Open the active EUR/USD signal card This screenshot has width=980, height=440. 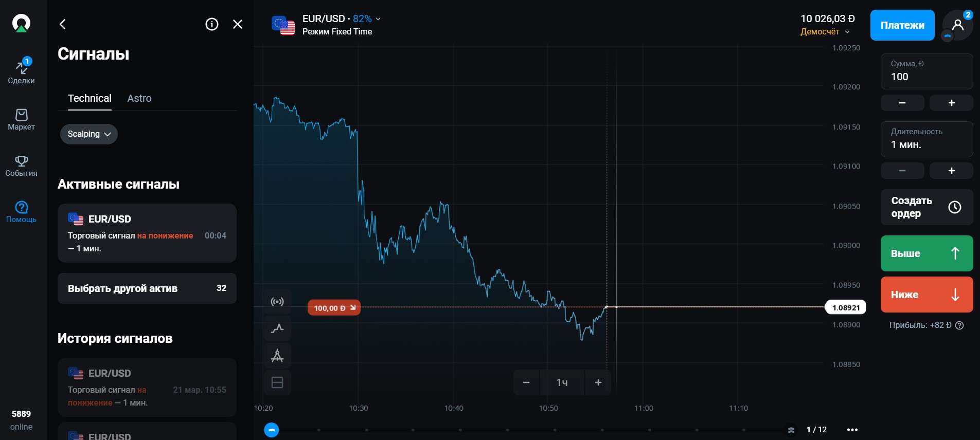point(147,233)
